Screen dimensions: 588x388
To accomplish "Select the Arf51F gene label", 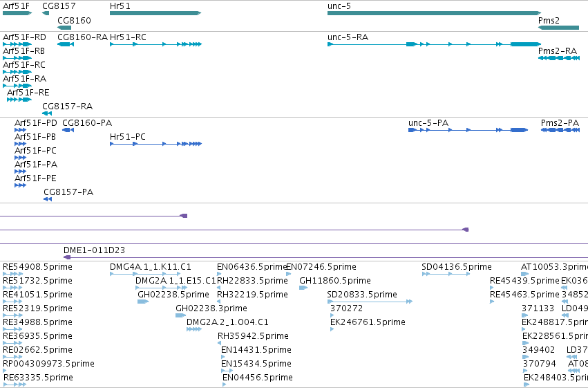I will tap(16, 6).
